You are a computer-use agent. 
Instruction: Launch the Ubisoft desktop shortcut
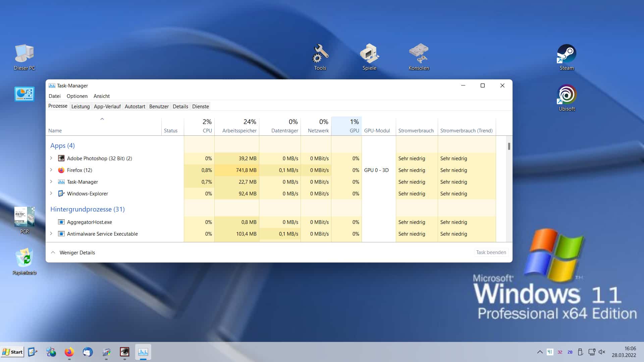pyautogui.click(x=567, y=98)
